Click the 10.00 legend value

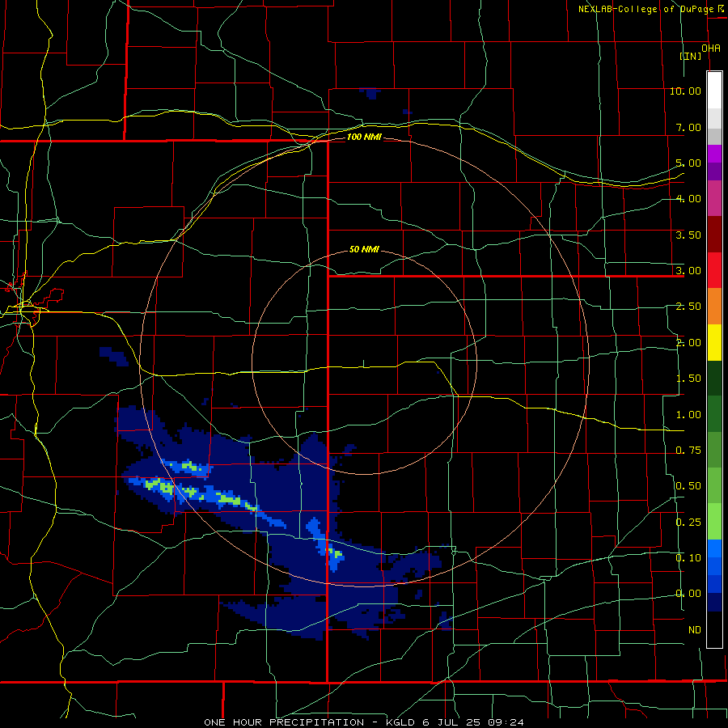pos(685,91)
